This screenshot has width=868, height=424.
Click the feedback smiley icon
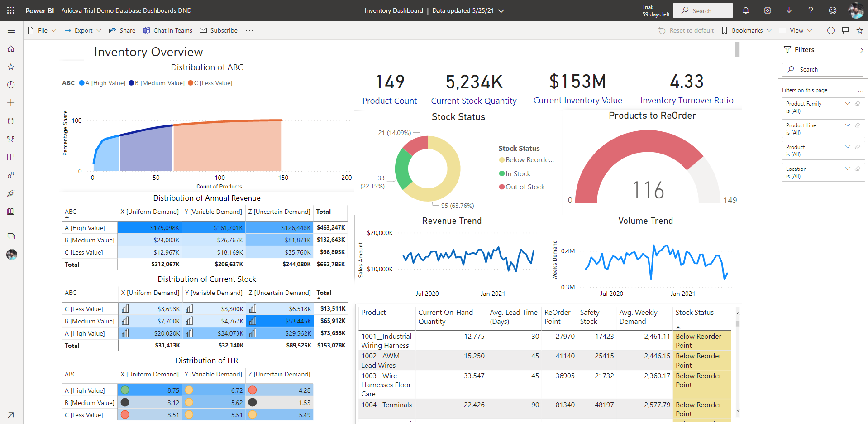coord(832,10)
